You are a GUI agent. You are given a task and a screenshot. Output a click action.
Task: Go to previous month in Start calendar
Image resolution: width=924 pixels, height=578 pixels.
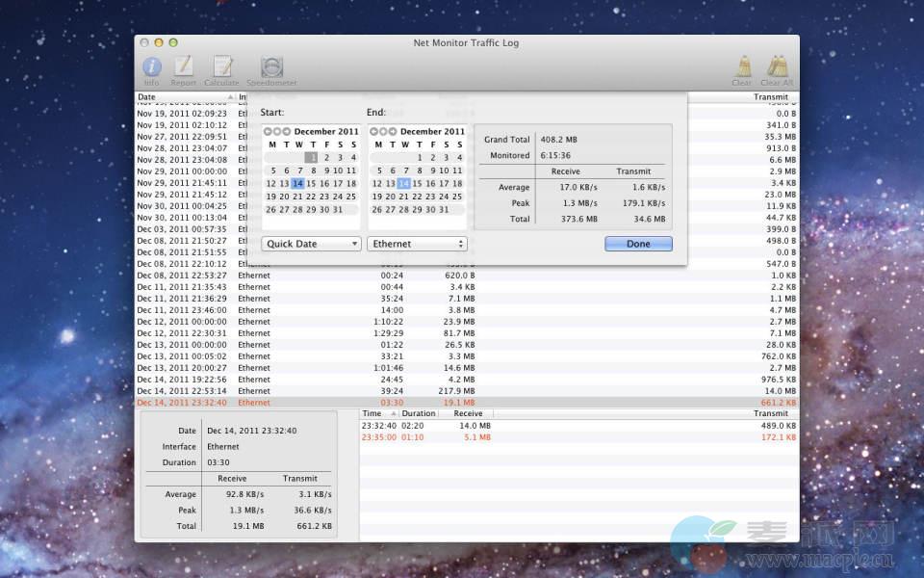point(269,132)
